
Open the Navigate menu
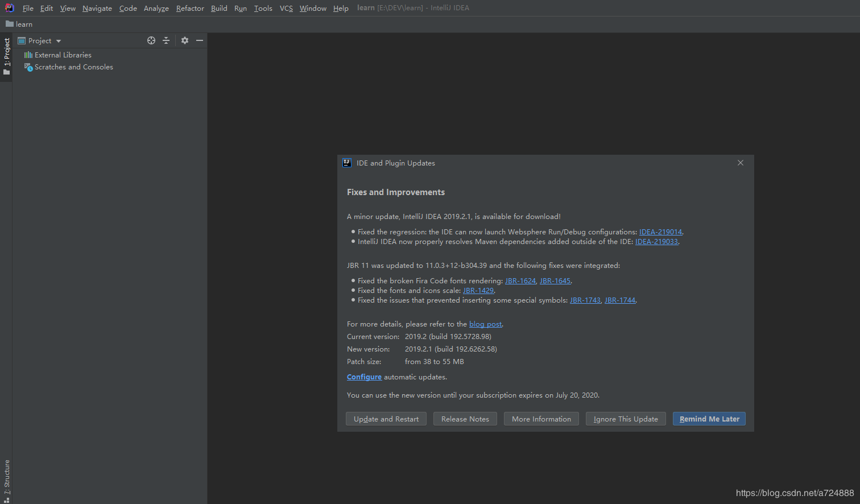(97, 8)
